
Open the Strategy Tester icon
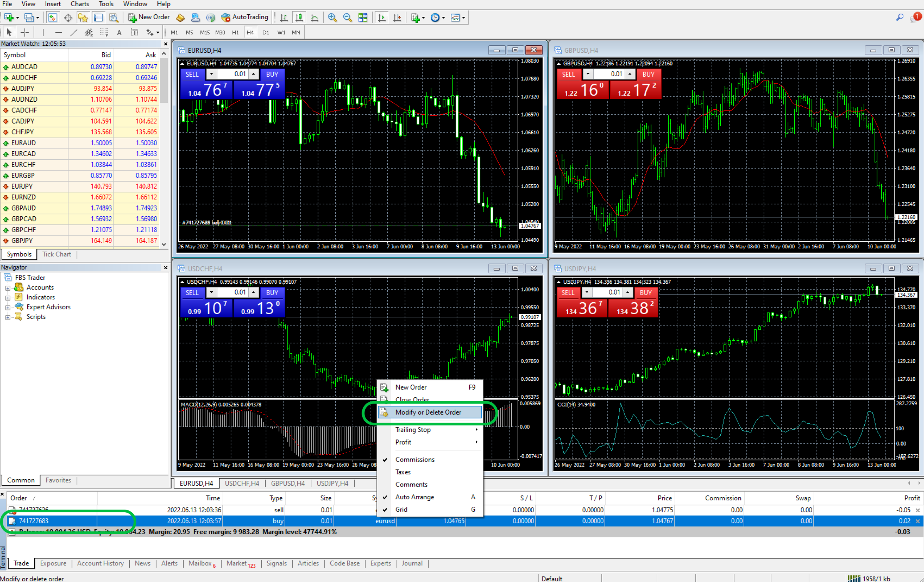(x=114, y=17)
